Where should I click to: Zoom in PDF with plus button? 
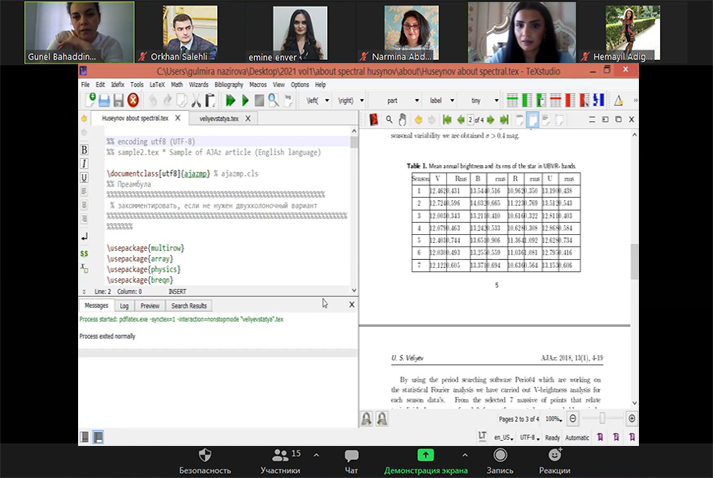coord(632,418)
